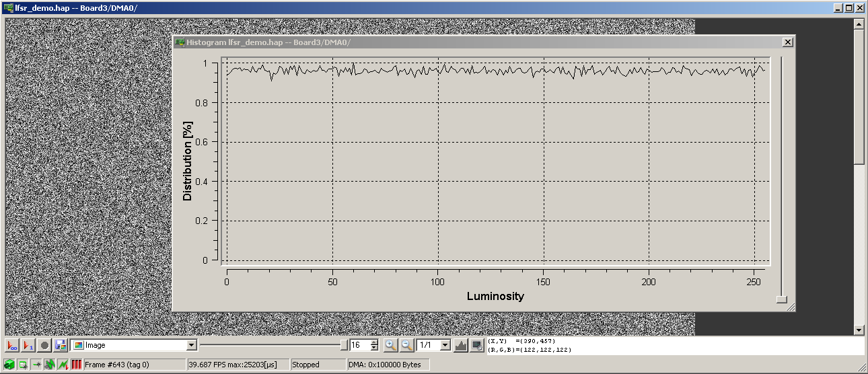Decrease the value 16 using the spinner down arrow
Image resolution: width=868 pixels, height=374 pixels.
click(375, 348)
